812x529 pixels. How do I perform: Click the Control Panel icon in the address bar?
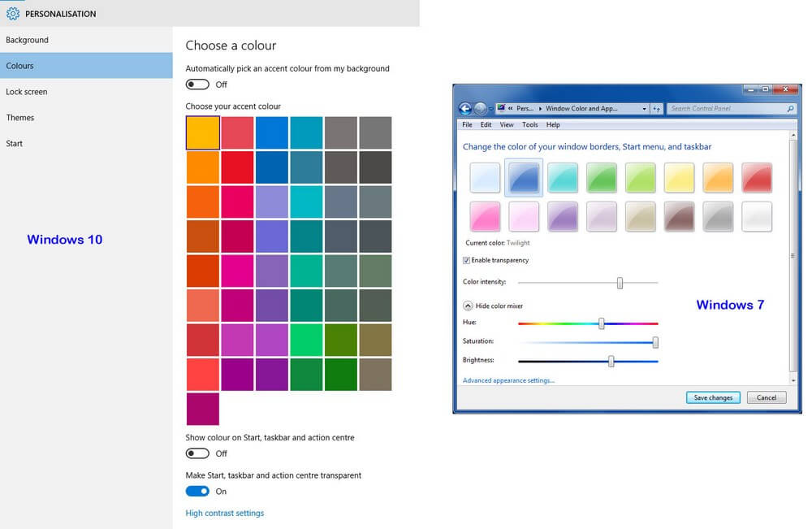[x=501, y=108]
